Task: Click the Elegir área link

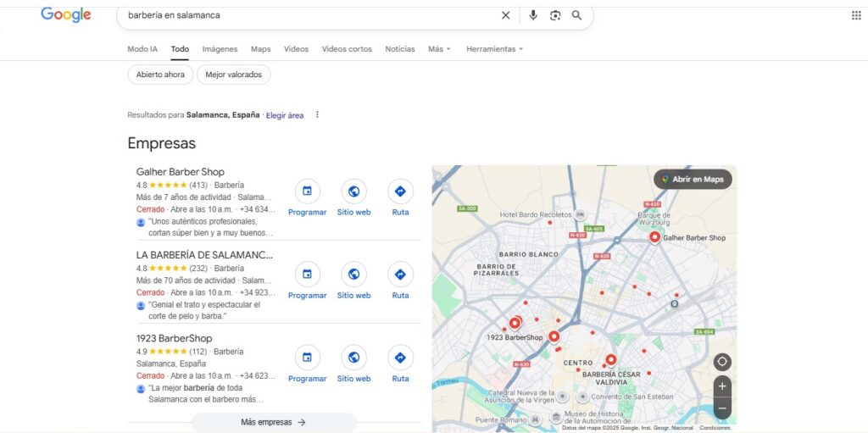Action: click(x=285, y=115)
